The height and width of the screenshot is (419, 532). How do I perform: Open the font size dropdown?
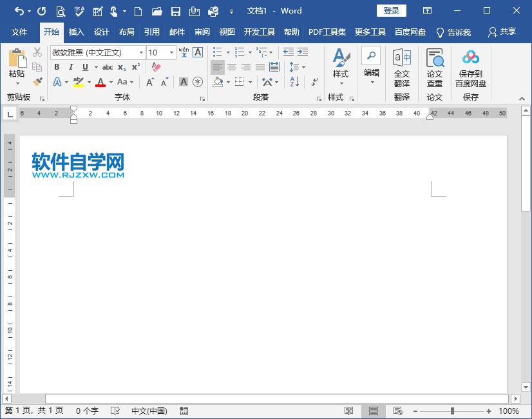click(170, 52)
